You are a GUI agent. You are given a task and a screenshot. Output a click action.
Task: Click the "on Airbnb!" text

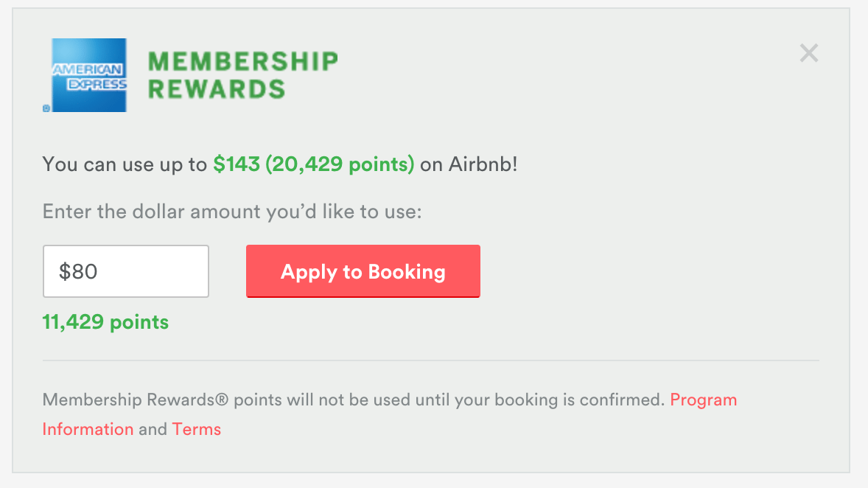[x=469, y=164]
